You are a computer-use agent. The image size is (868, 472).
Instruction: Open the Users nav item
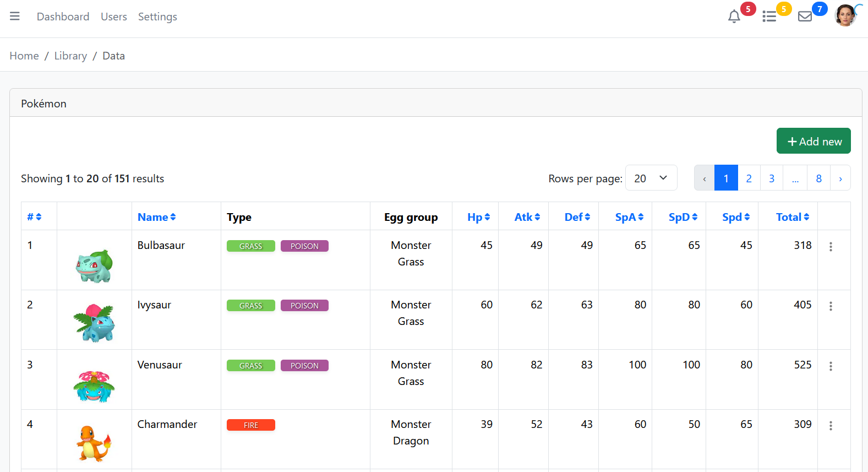point(114,17)
